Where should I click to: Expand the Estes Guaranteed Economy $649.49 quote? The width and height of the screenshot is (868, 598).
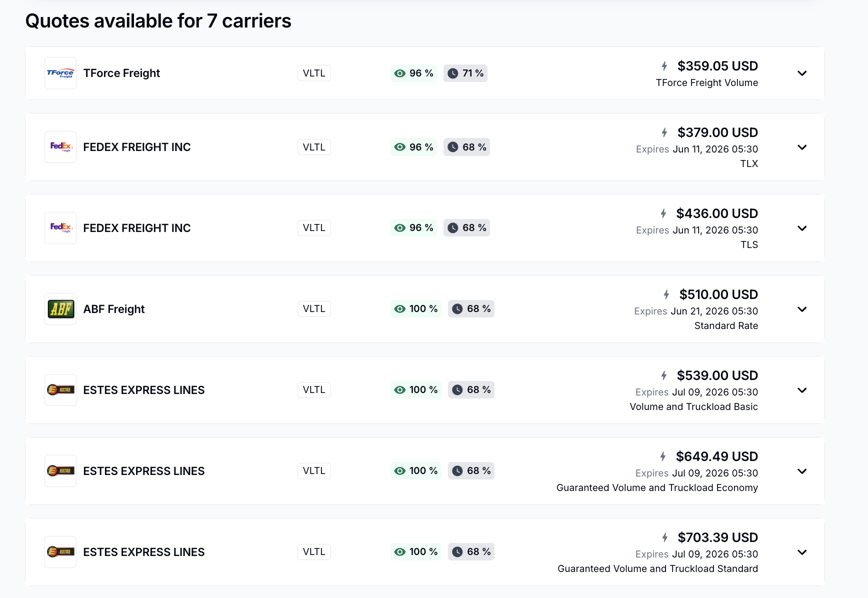(802, 471)
